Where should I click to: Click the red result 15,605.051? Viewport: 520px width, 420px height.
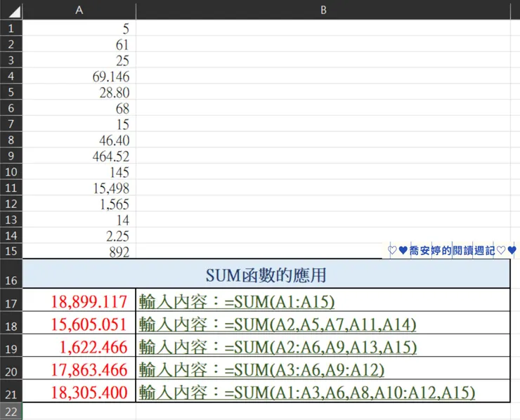79,322
